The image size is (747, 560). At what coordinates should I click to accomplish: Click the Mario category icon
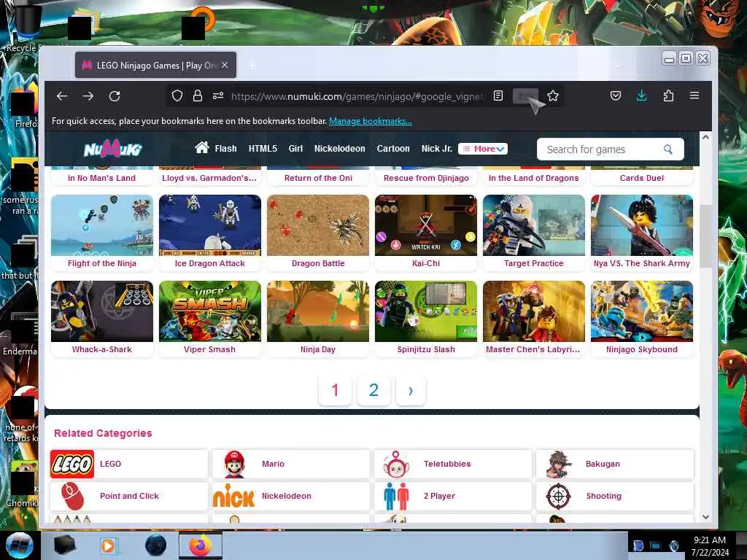(234, 464)
